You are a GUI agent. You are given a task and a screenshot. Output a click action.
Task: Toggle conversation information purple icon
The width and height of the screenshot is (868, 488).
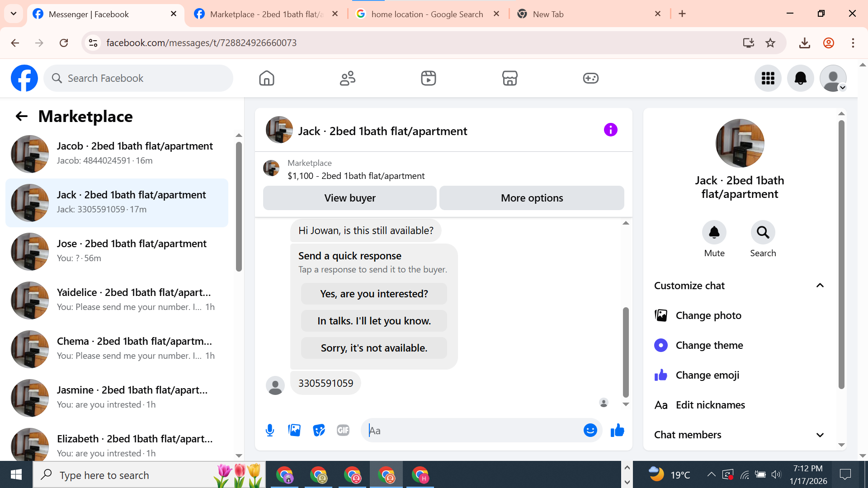point(610,130)
